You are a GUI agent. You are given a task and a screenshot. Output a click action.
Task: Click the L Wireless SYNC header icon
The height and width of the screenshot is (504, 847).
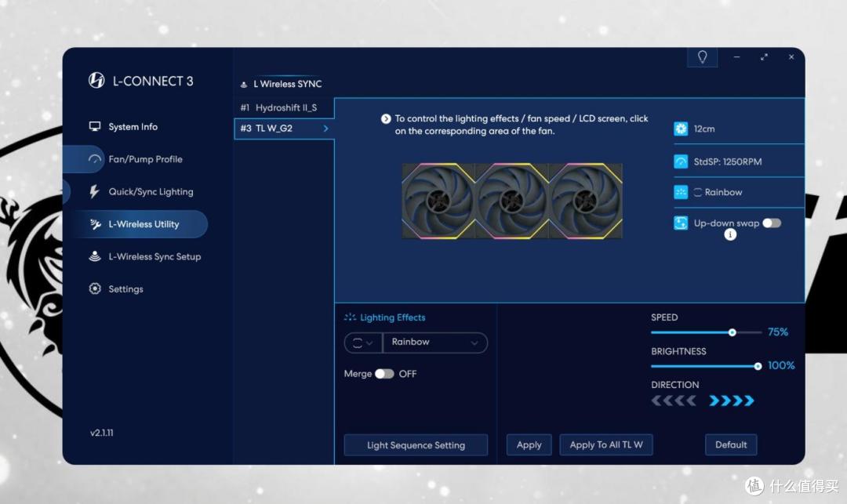click(x=244, y=84)
